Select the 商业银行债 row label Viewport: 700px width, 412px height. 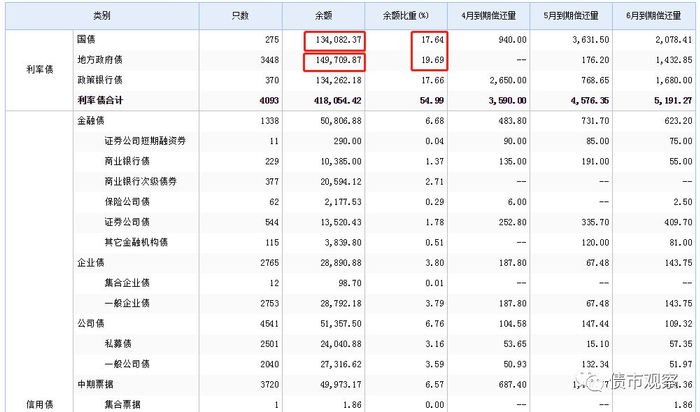tap(127, 161)
